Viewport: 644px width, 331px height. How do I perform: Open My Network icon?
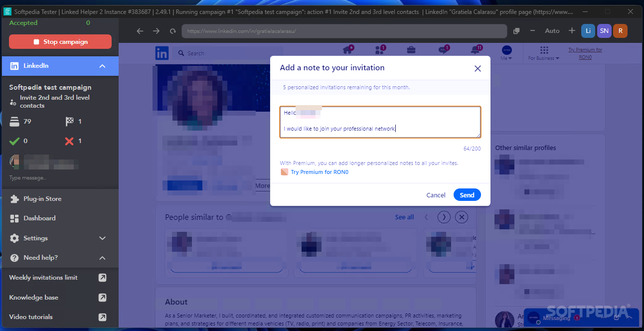(x=380, y=50)
